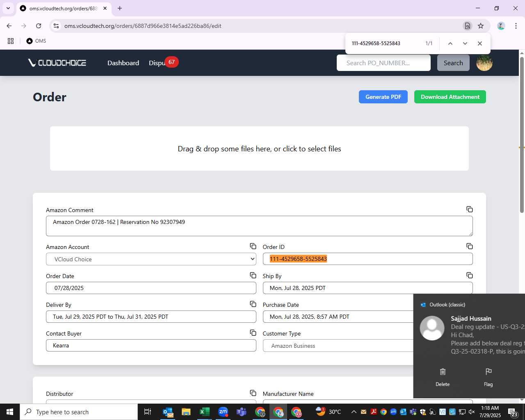
Task: Show hidden system tray icons
Action: (354, 412)
